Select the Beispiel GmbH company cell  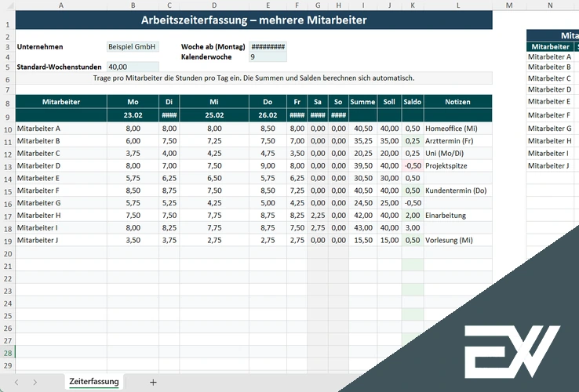(133, 47)
